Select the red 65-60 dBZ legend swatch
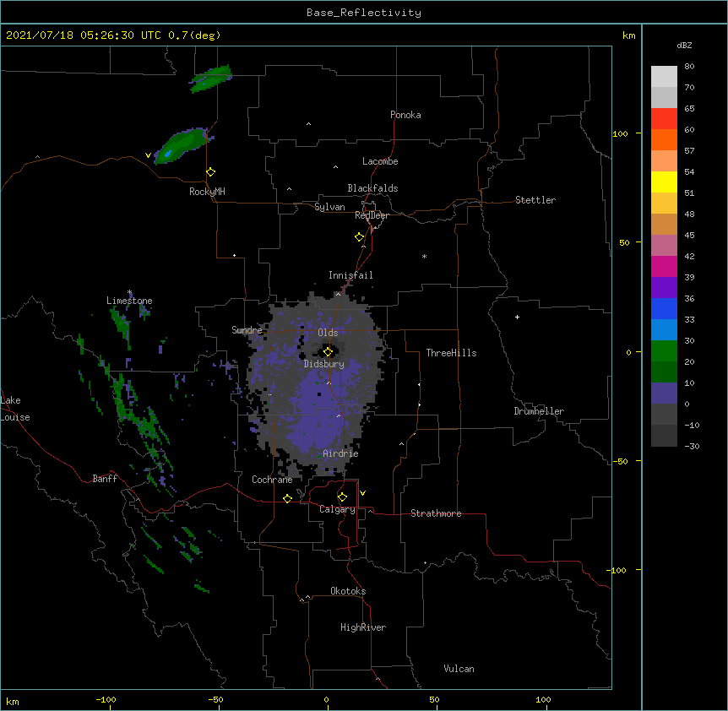 (x=664, y=119)
